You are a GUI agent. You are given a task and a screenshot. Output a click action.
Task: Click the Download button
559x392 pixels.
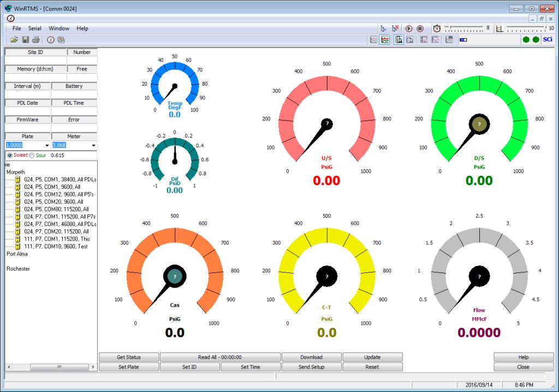[312, 357]
